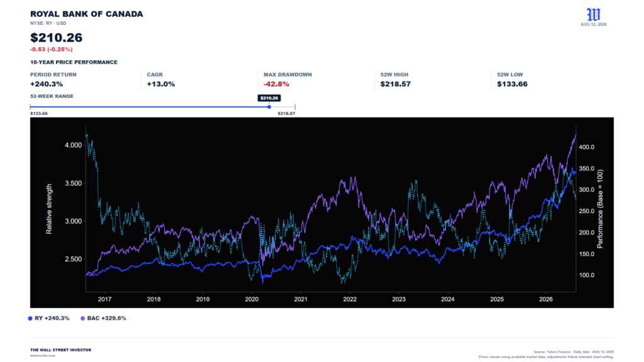Click the 2019 x-axis label
The image size is (644, 362).
pyautogui.click(x=203, y=300)
